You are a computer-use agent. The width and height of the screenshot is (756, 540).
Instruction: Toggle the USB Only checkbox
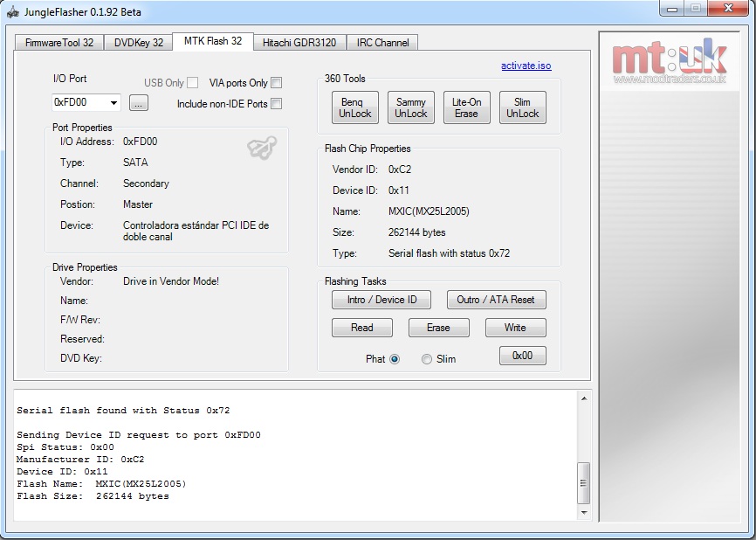193,82
